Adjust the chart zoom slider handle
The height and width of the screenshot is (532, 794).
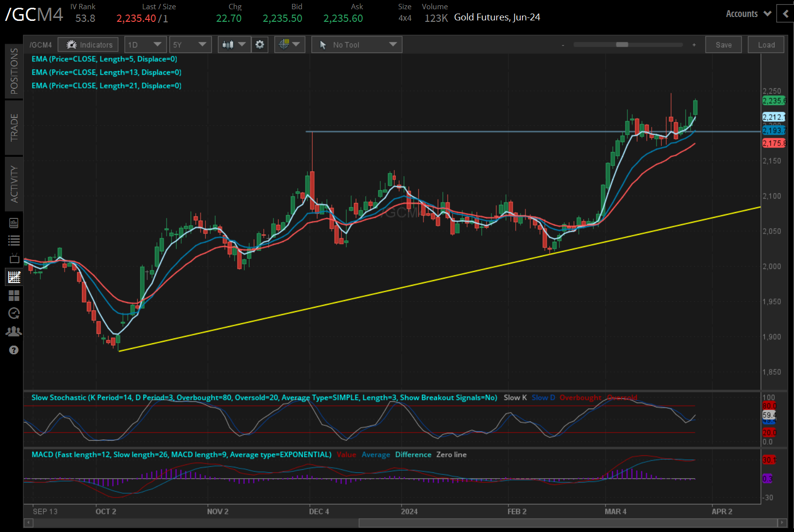(x=622, y=45)
